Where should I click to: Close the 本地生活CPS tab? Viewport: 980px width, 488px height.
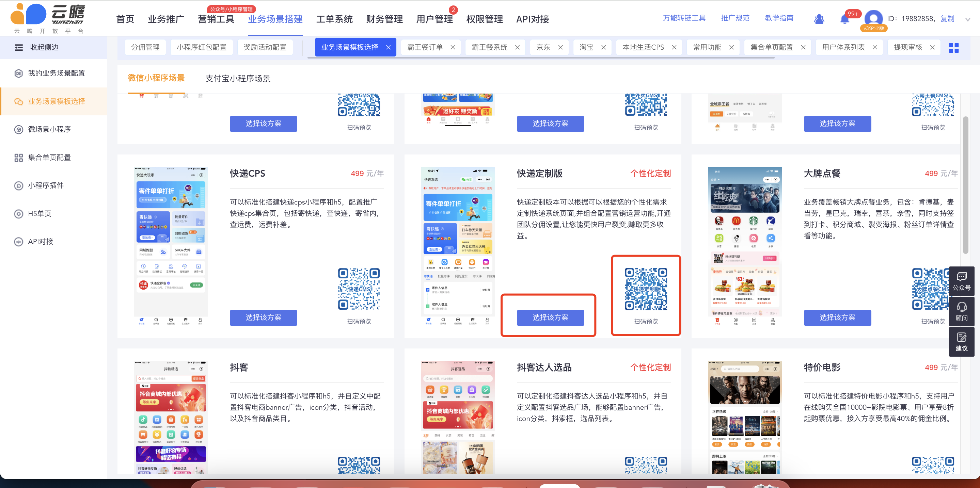674,48
